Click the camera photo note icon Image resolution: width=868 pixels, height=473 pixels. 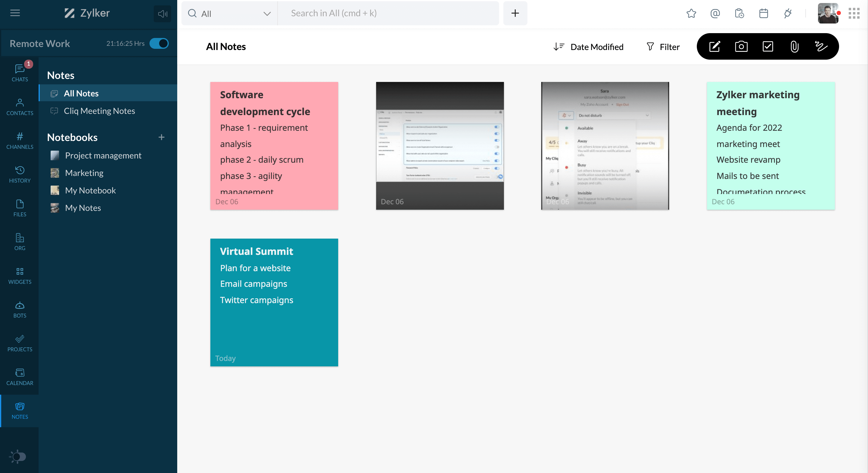741,46
